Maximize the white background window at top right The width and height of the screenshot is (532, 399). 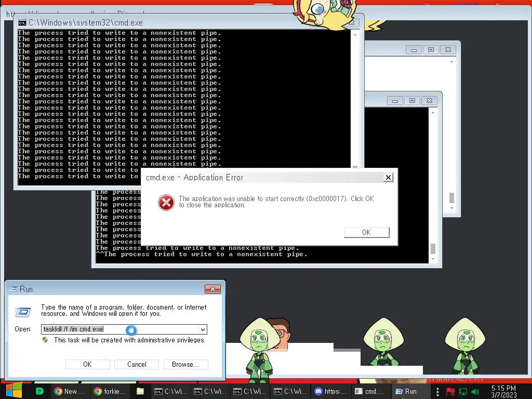(x=431, y=50)
